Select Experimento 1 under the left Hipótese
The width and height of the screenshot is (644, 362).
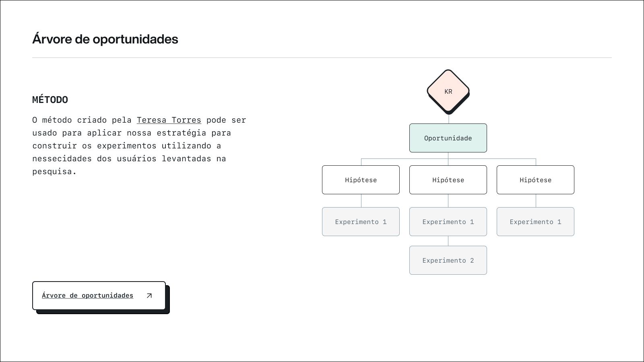(361, 222)
